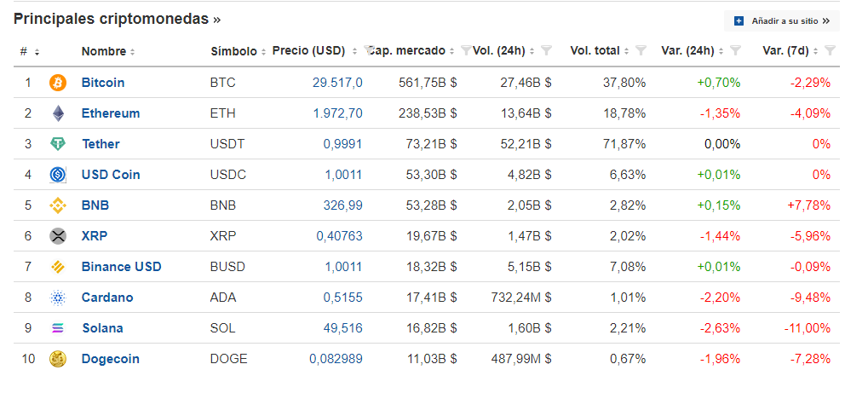Click Solana 7d change -11,00%
Screen dimensions: 868x393
pos(808,329)
